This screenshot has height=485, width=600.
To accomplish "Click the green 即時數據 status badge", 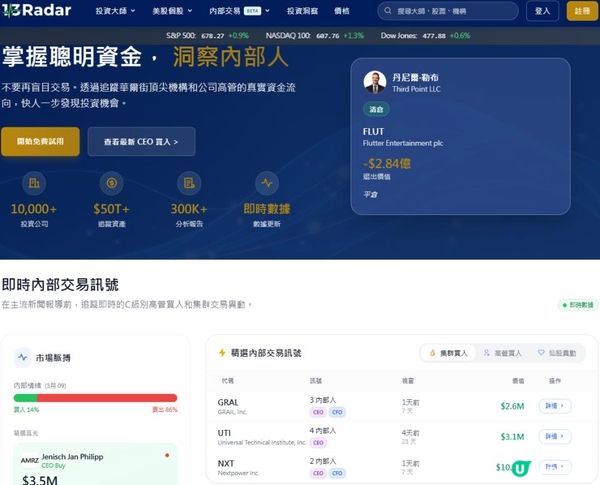I will 578,305.
